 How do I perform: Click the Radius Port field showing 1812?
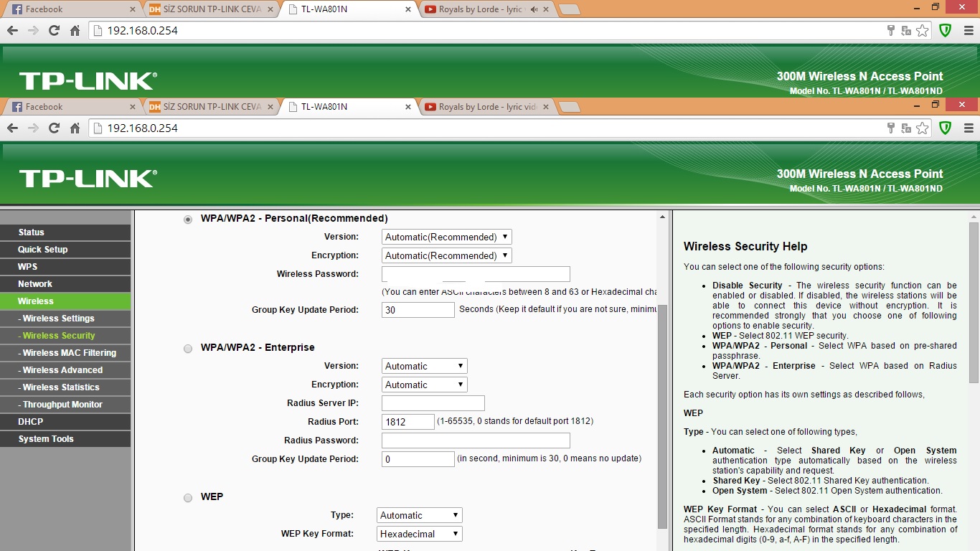pos(408,422)
